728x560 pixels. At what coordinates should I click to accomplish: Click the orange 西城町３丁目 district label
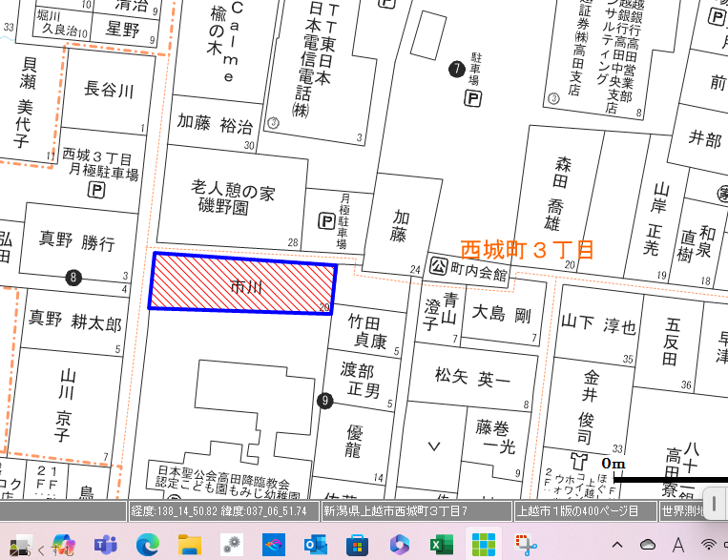click(528, 250)
